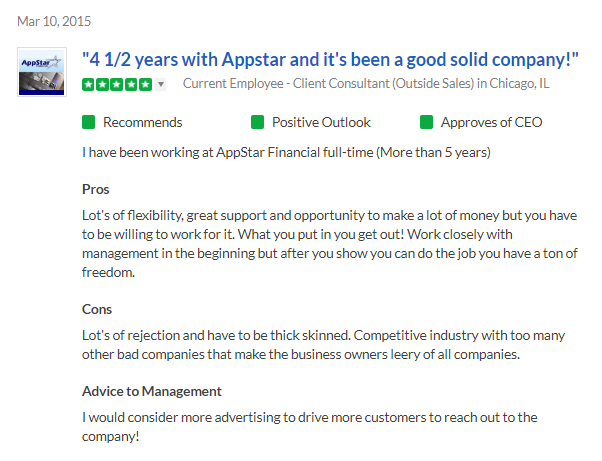Click the "working at AppStar Financial full-time" line
This screenshot has height=461, width=602.
(x=286, y=153)
